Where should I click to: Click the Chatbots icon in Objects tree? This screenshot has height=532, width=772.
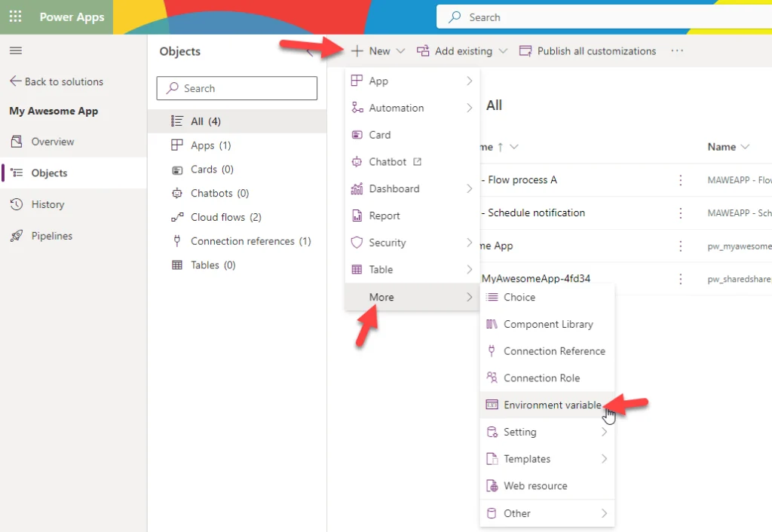[176, 193]
